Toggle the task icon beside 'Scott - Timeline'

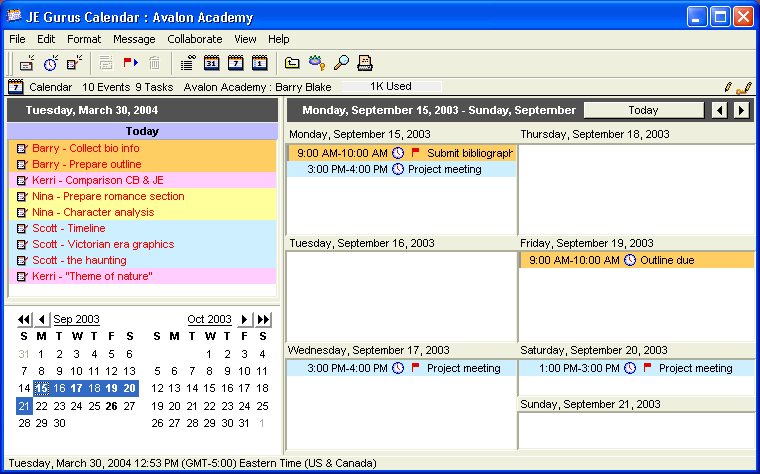click(22, 228)
